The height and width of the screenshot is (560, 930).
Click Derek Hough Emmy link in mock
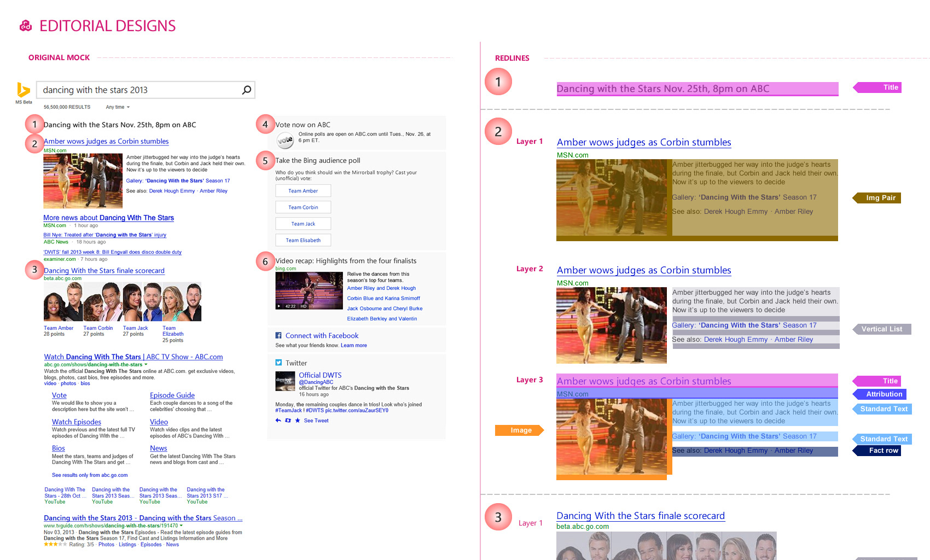(x=172, y=191)
